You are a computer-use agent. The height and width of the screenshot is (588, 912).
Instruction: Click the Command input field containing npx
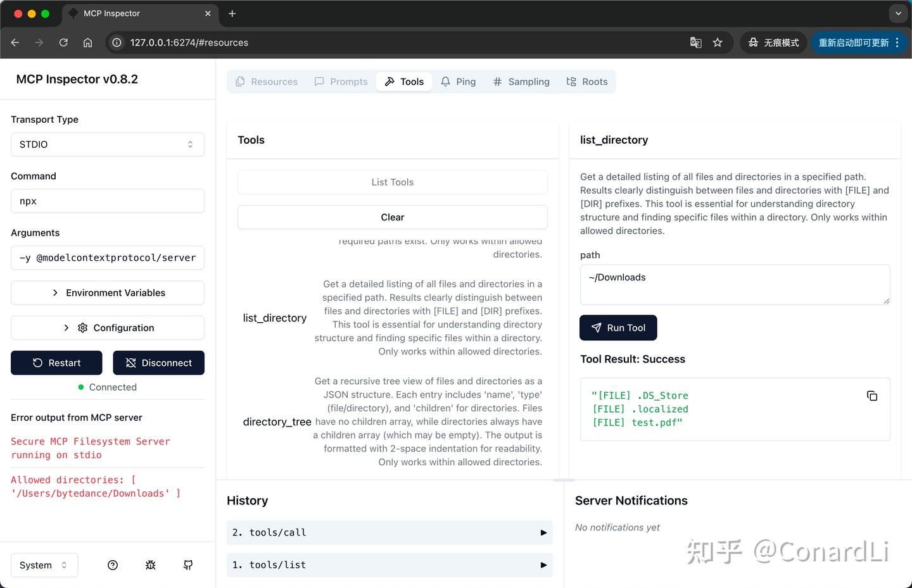click(108, 201)
